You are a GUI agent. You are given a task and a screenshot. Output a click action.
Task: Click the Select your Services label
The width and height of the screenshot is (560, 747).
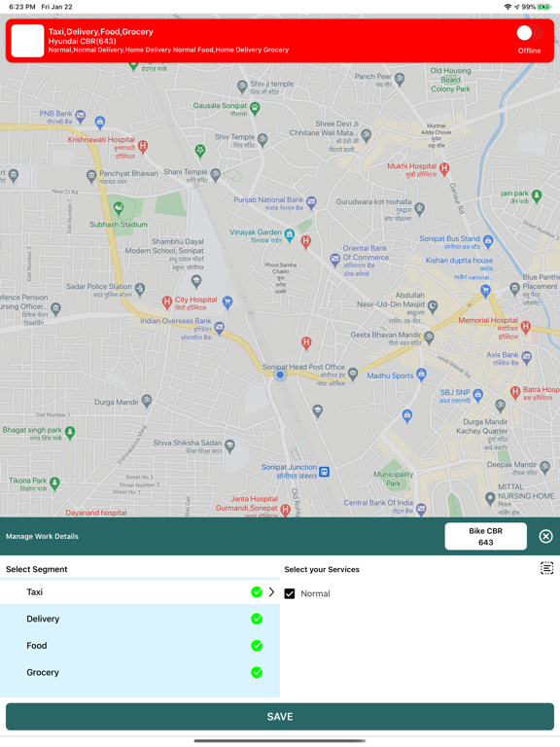click(x=322, y=569)
